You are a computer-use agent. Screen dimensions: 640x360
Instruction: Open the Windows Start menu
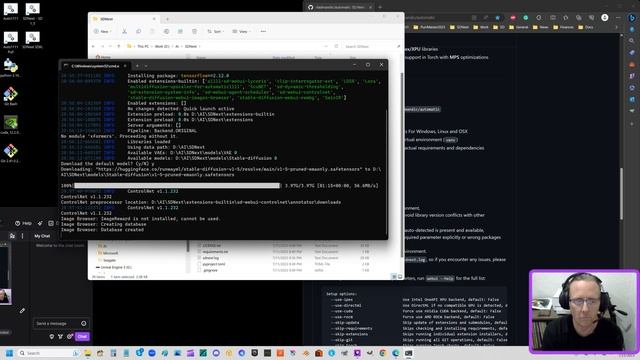point(9,353)
